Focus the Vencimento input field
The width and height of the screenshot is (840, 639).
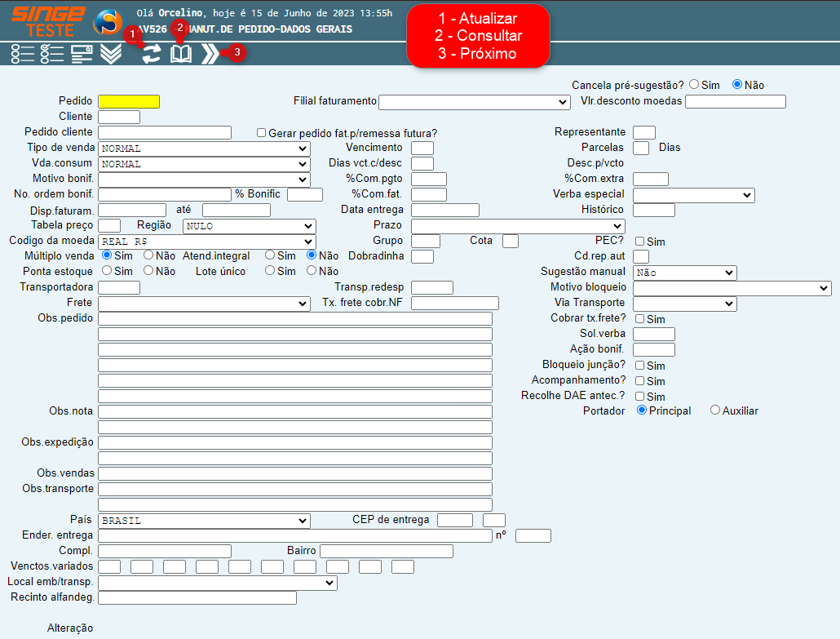[422, 148]
